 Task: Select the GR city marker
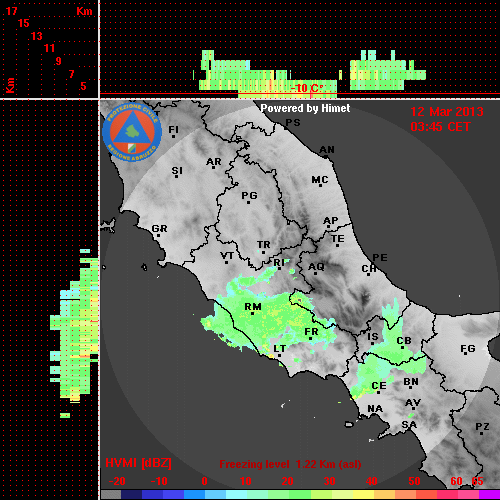click(158, 236)
